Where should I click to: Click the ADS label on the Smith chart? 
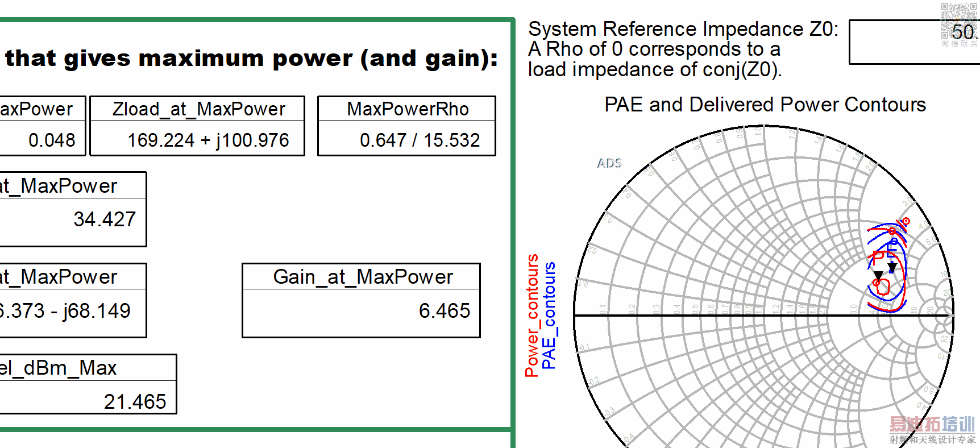coord(609,163)
